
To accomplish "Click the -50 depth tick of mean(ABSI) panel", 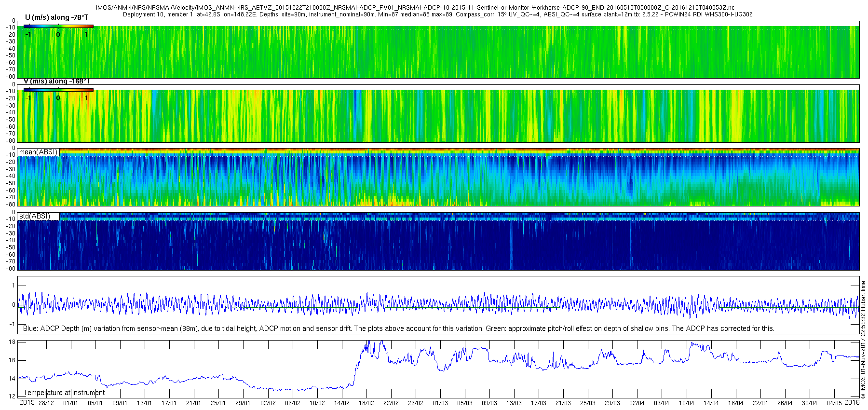I will [x=11, y=183].
